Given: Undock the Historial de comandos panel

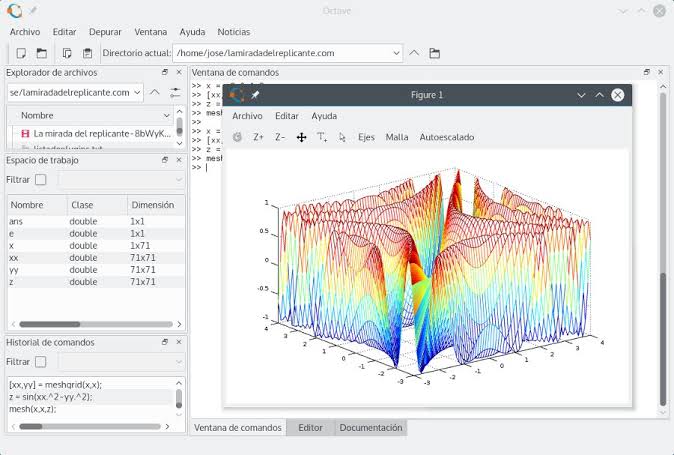Looking at the screenshot, I should (x=165, y=342).
